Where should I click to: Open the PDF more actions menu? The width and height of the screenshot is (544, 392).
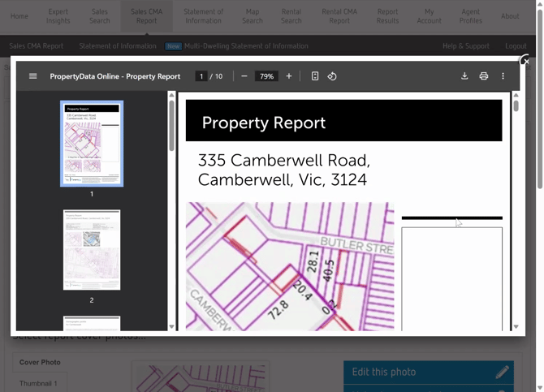[503, 76]
